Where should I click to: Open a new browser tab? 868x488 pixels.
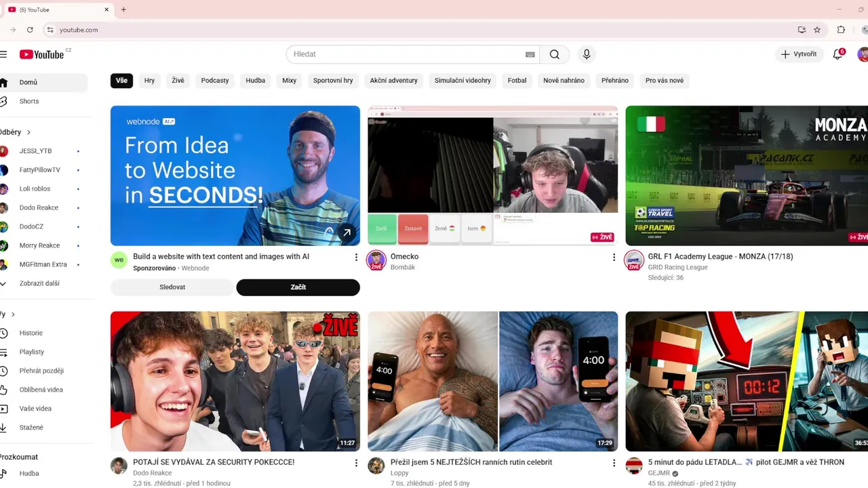point(123,9)
